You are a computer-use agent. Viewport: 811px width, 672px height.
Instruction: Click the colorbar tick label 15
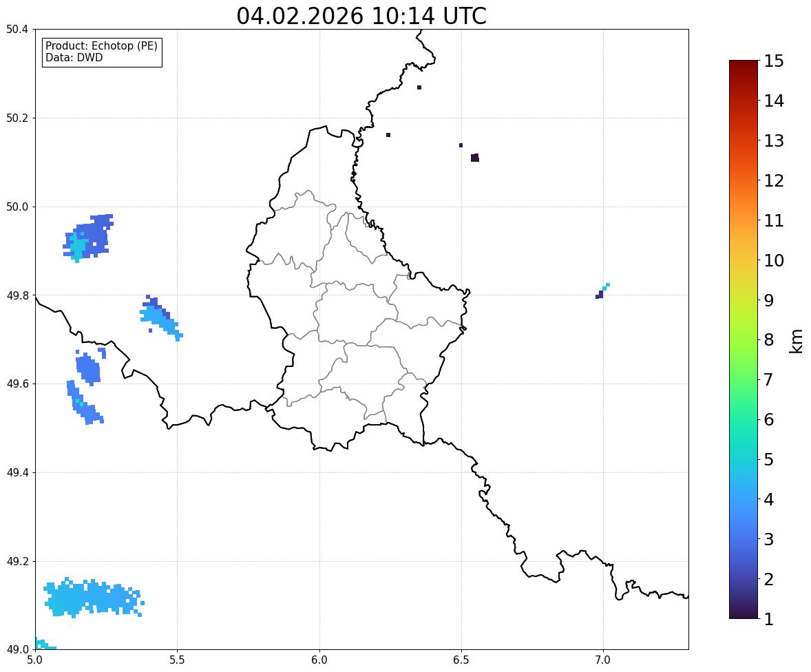click(774, 61)
